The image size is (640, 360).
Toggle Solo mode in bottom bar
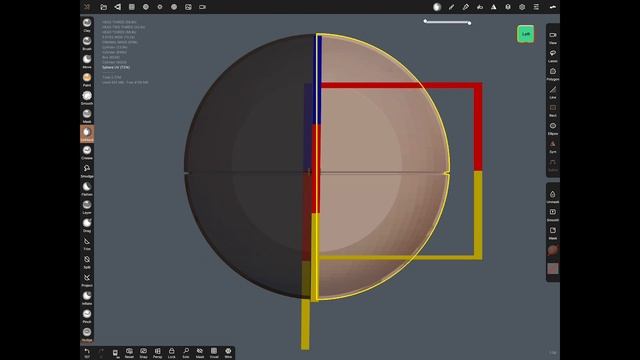(x=186, y=353)
